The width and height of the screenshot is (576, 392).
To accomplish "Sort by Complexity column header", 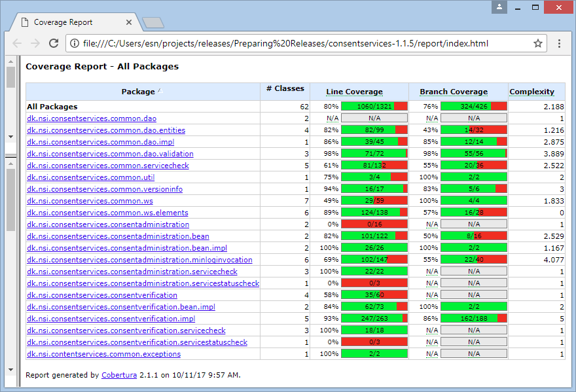I will click(531, 92).
